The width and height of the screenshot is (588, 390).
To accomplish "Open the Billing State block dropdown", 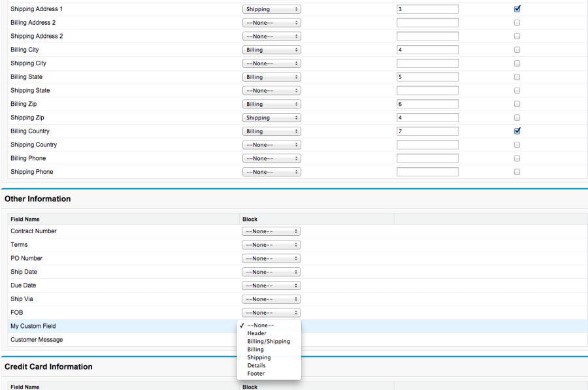I will [271, 77].
